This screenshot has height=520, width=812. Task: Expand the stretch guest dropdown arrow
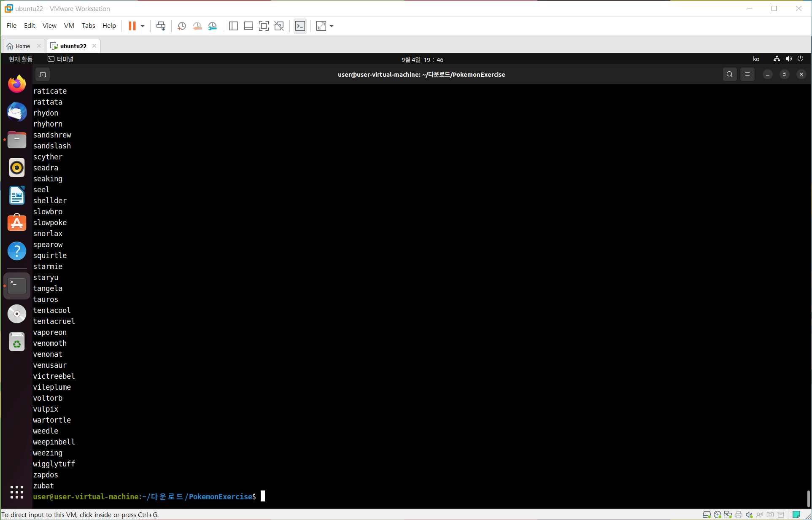click(332, 26)
